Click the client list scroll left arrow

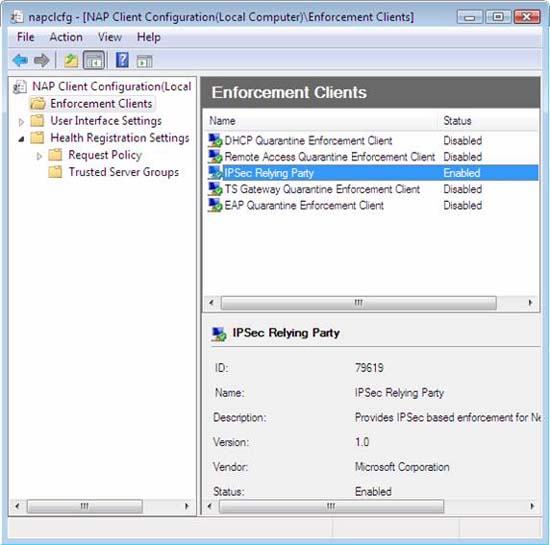pos(212,303)
